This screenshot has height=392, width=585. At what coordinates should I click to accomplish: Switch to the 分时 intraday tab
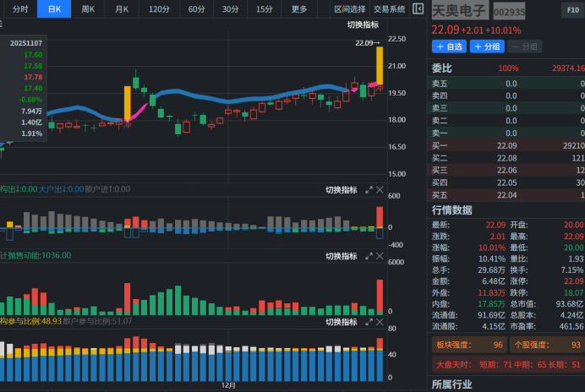tap(20, 9)
